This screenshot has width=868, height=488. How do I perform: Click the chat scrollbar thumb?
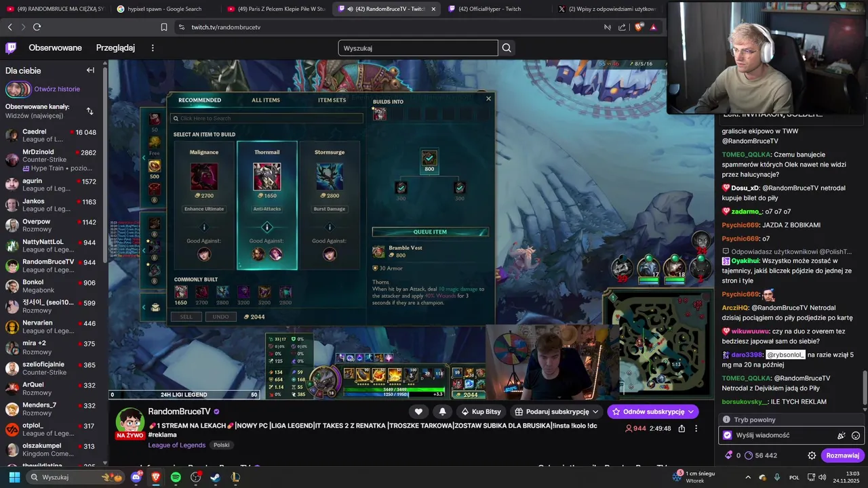pos(864,387)
